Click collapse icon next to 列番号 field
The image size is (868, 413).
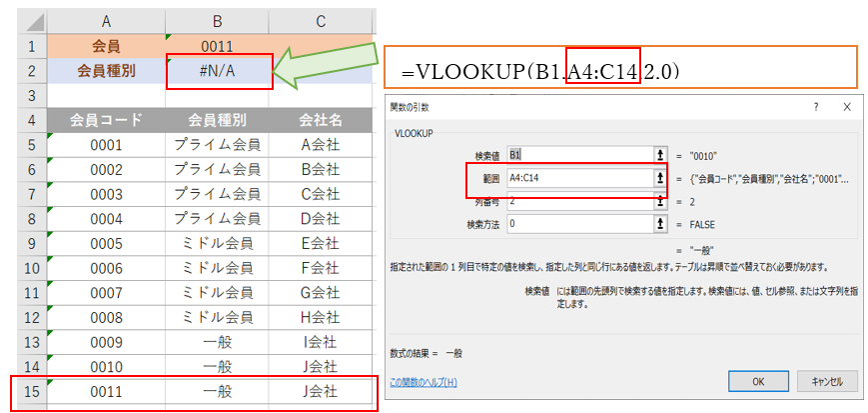point(659,201)
